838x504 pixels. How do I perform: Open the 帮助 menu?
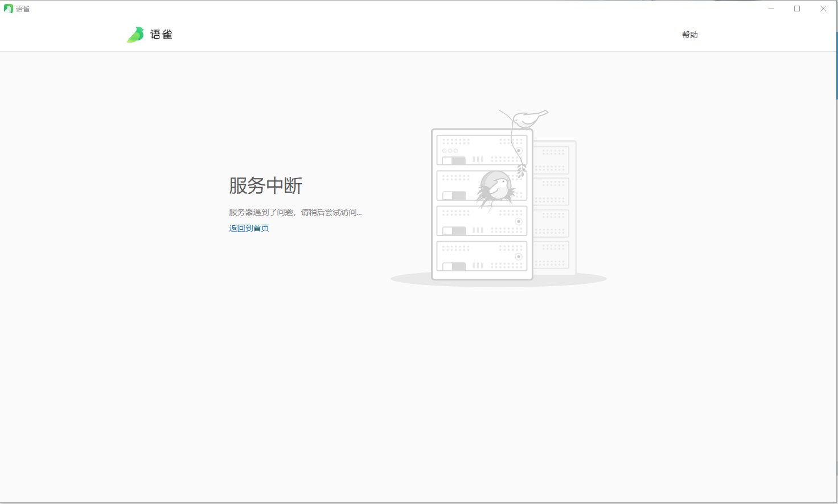click(x=689, y=34)
